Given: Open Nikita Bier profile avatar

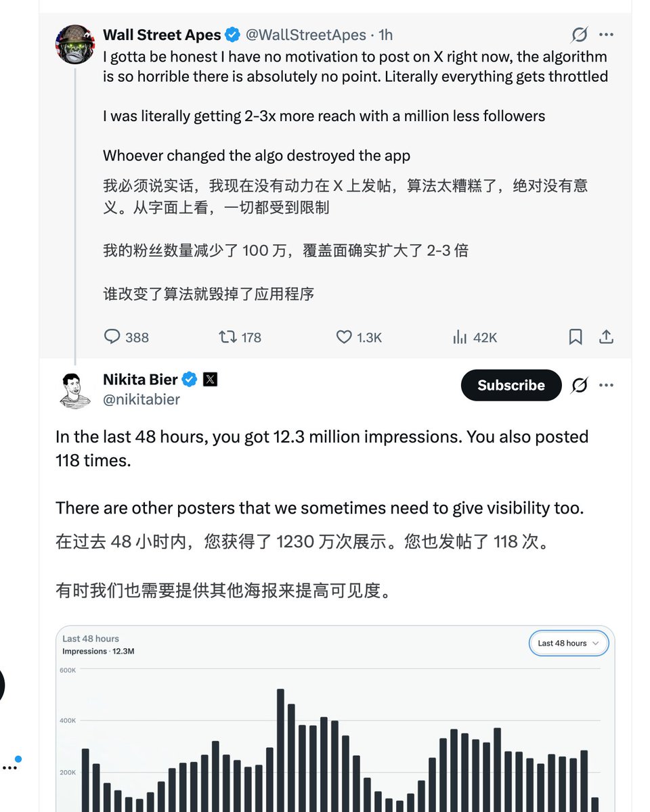Looking at the screenshot, I should click(74, 390).
